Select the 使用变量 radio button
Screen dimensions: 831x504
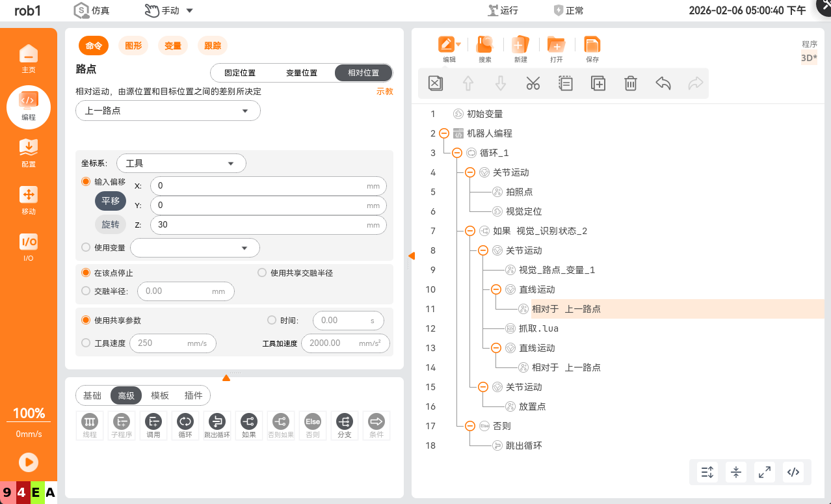(x=86, y=247)
